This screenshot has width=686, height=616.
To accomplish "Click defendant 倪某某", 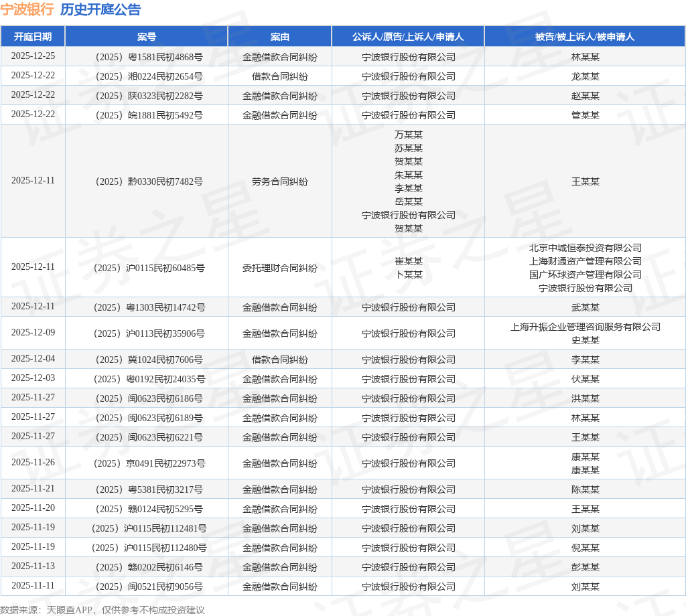I will (586, 548).
